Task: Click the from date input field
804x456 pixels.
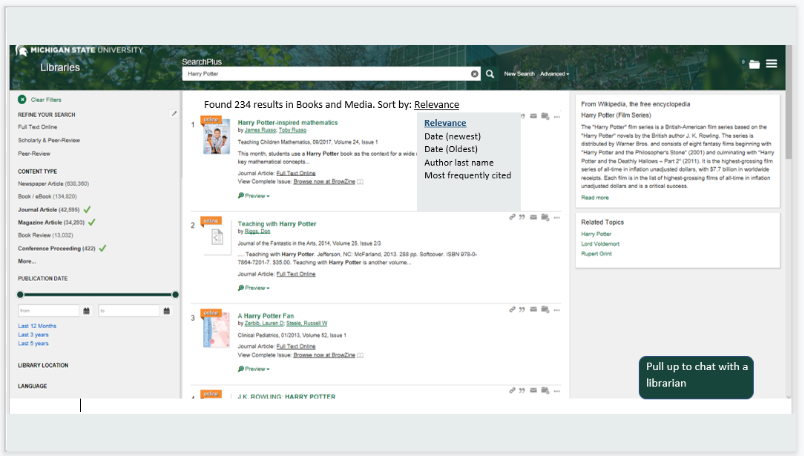Action: click(x=49, y=311)
